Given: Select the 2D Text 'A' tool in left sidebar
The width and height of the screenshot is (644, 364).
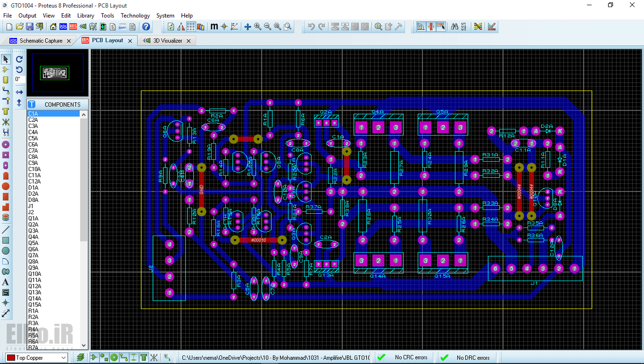Looking at the screenshot, I should click(6, 282).
